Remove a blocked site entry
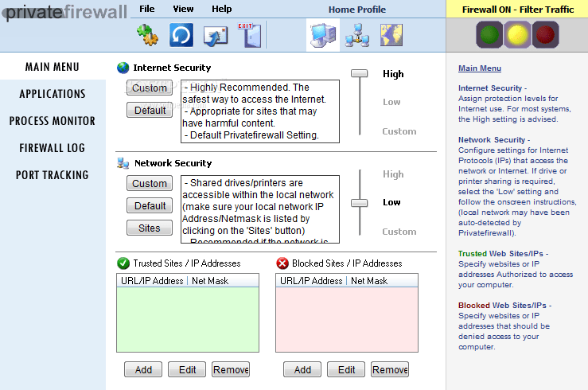The width and height of the screenshot is (588, 390). (390, 369)
